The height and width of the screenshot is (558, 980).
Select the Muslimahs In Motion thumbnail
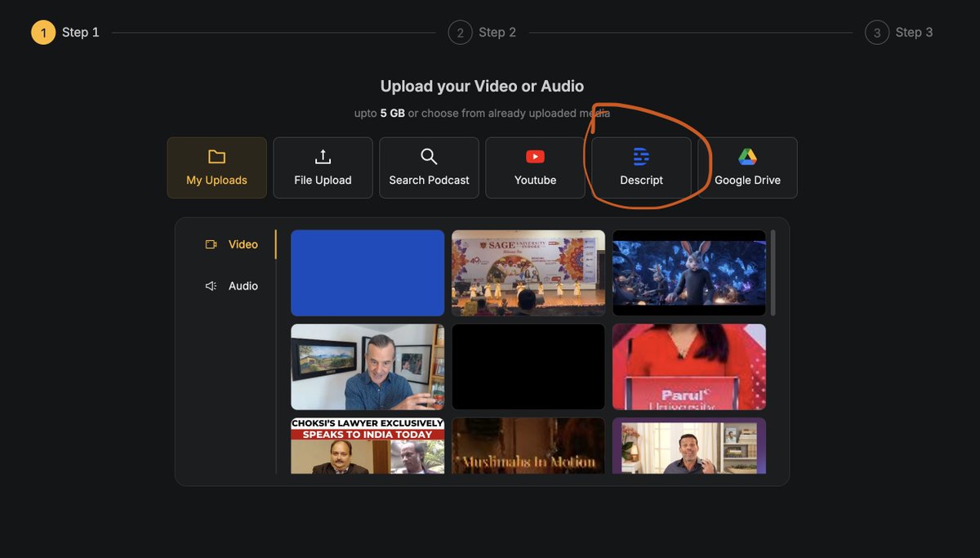click(x=528, y=446)
